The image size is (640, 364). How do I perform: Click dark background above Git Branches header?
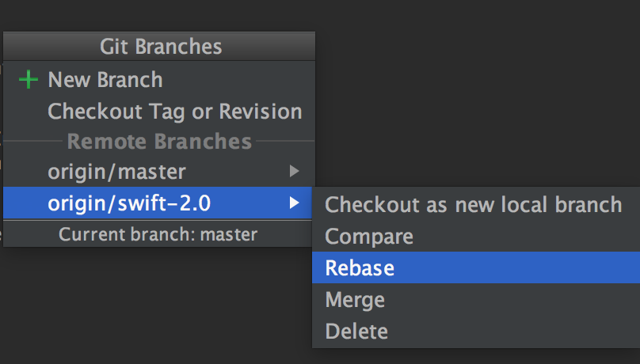[x=159, y=16]
